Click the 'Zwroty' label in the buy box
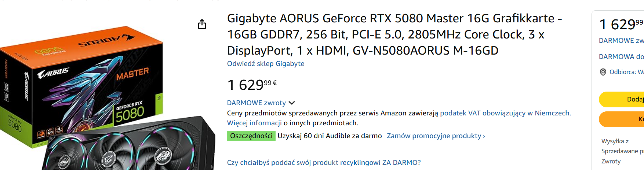Viewport: 644px width, 170px height. (611, 162)
